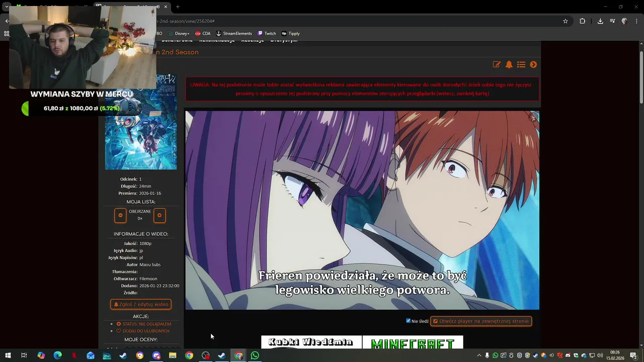The width and height of the screenshot is (644, 362).
Task: Open Netflix from the taskbar
Action: tap(74, 355)
